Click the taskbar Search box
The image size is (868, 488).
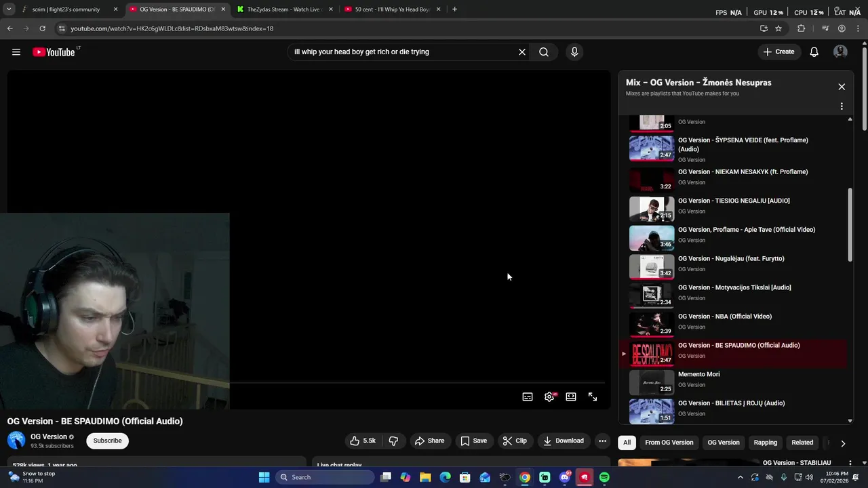(x=325, y=477)
